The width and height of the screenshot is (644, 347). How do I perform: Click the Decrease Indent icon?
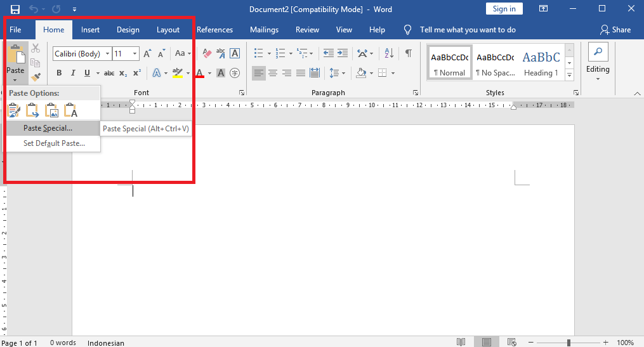(329, 53)
